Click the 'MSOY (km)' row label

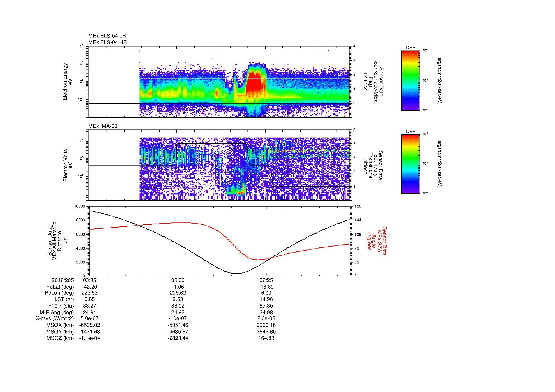[60, 332]
